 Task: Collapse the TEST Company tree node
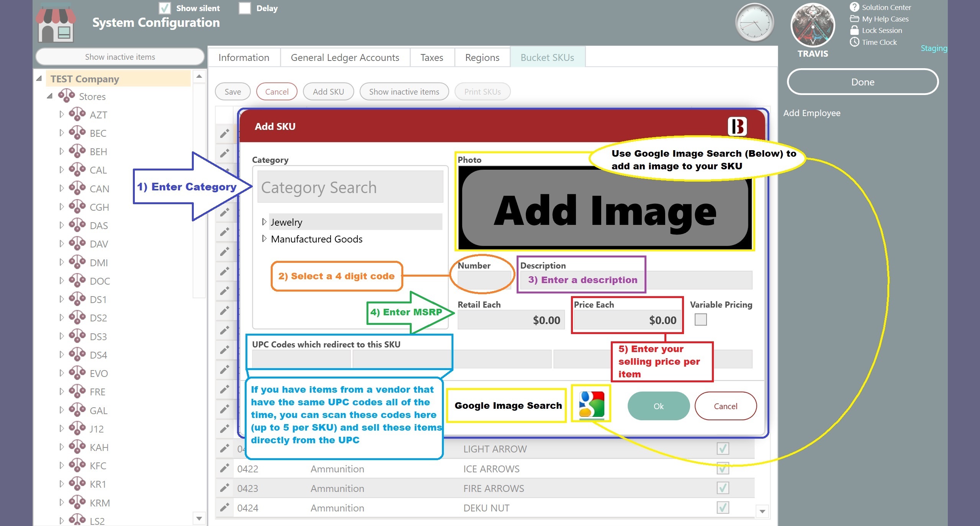pos(39,79)
